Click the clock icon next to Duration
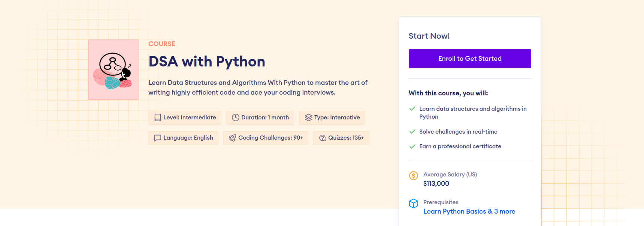 pyautogui.click(x=235, y=118)
